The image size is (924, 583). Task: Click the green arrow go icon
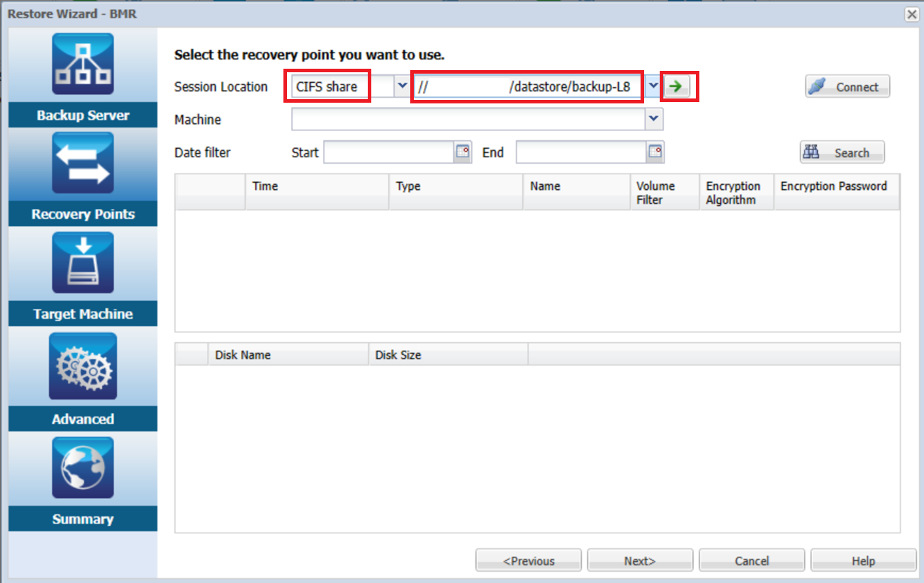point(677,86)
